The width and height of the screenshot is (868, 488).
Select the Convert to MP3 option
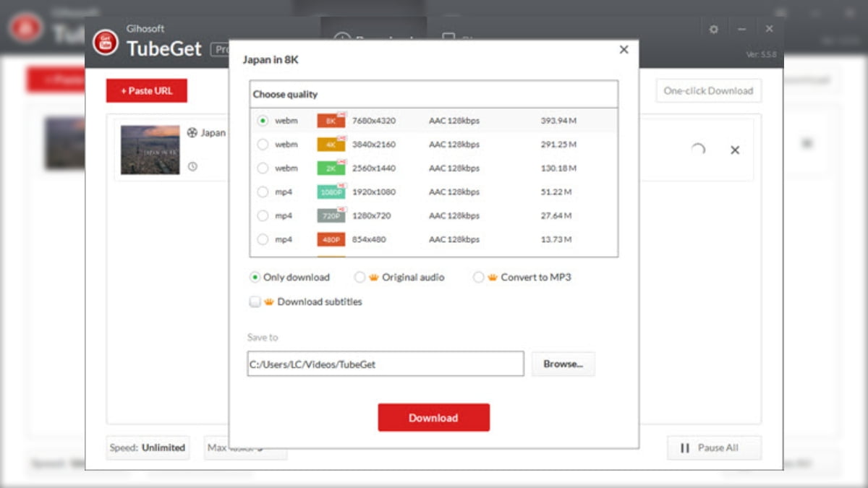tap(478, 278)
